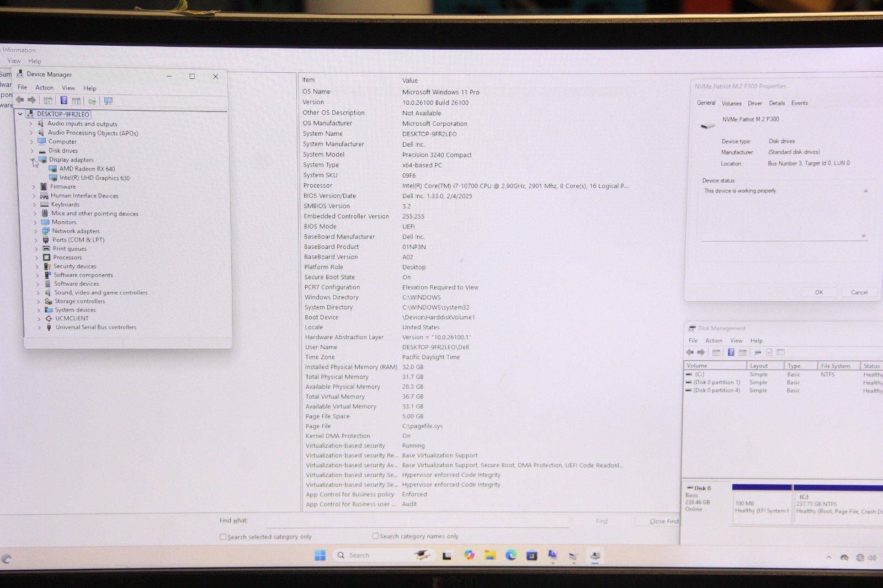Click the Back arrow in Device Manager toolbar
This screenshot has height=588, width=883.
[x=20, y=100]
